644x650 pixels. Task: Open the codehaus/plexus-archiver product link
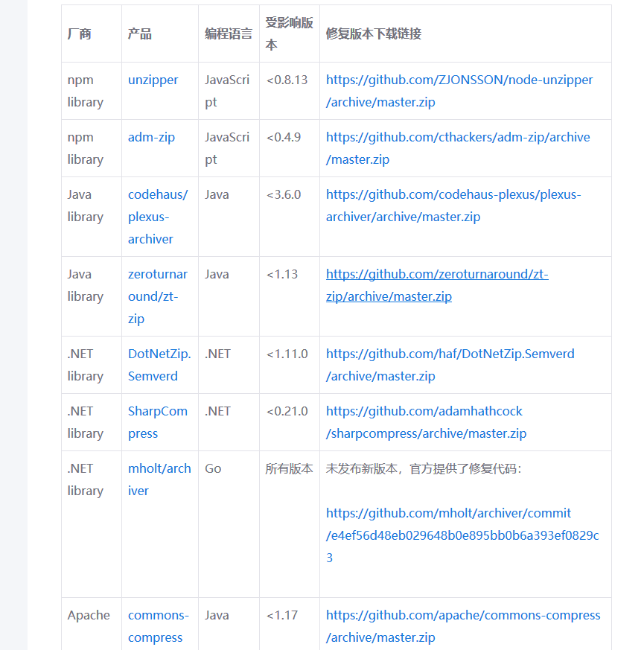pos(158,217)
